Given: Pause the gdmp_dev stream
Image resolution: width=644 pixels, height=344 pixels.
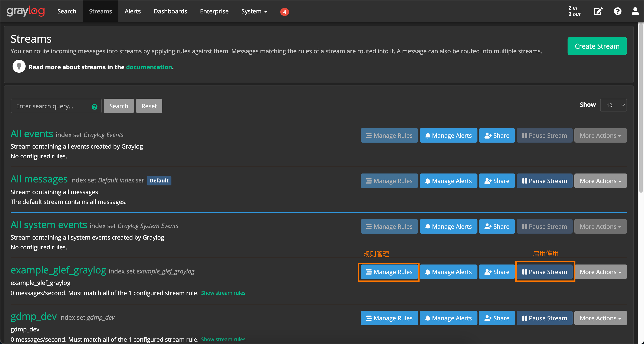Looking at the screenshot, I should (x=545, y=318).
